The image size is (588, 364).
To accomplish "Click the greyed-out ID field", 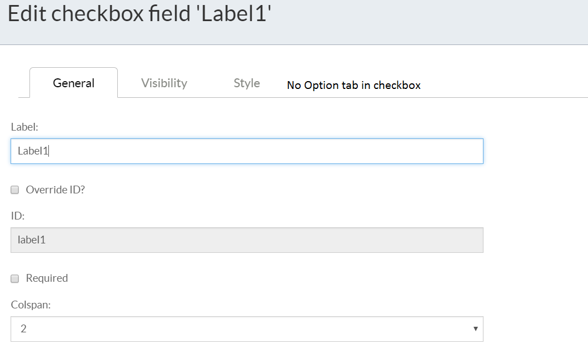I will (247, 240).
